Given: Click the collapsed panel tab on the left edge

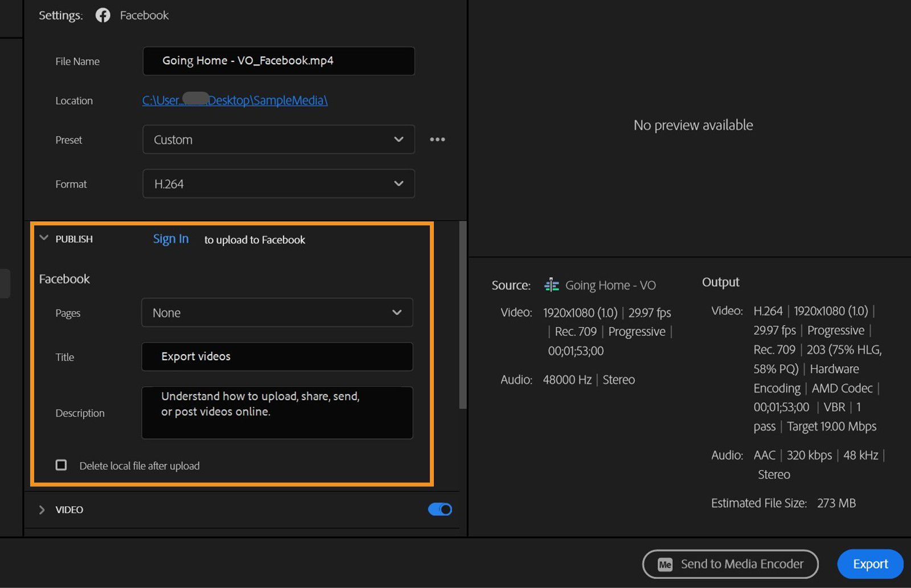Looking at the screenshot, I should pyautogui.click(x=5, y=283).
